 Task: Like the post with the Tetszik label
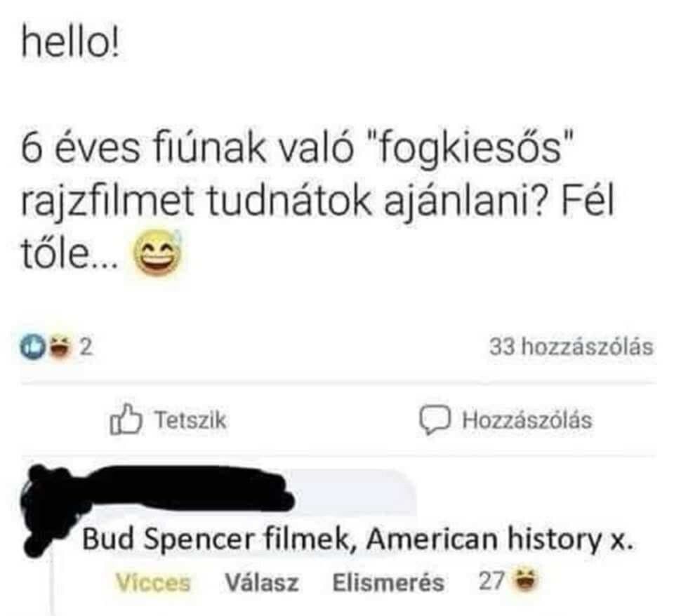coord(190,420)
